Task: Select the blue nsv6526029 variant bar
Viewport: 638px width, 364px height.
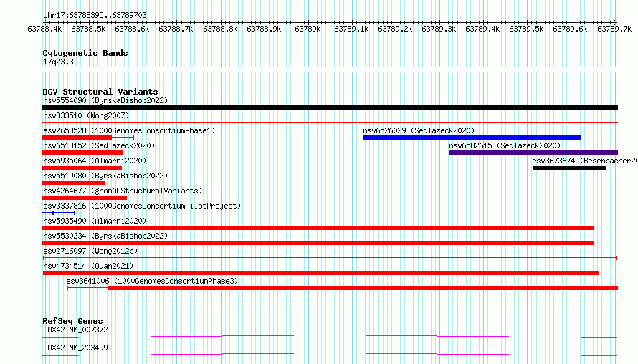Action: [x=472, y=138]
